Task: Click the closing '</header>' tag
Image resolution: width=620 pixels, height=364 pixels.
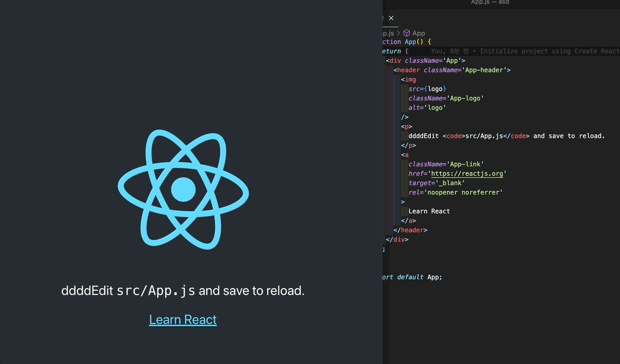Action: 411,230
